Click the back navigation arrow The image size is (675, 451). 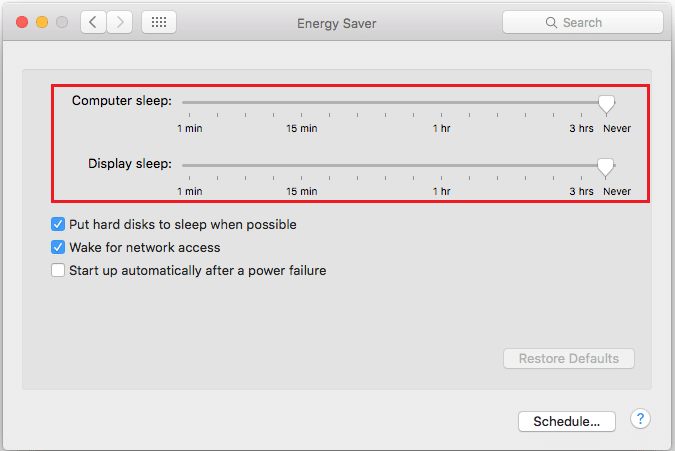[94, 22]
